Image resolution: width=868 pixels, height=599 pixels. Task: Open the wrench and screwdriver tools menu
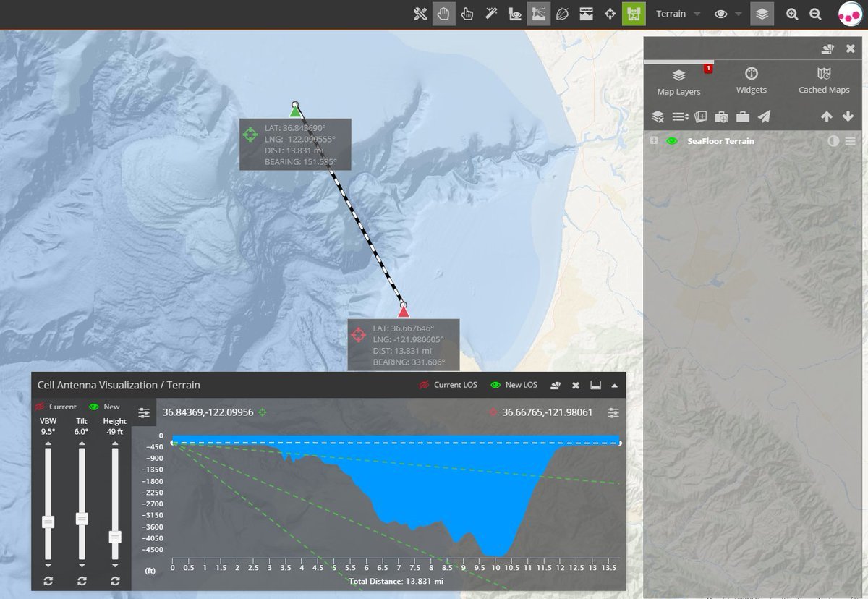click(420, 14)
